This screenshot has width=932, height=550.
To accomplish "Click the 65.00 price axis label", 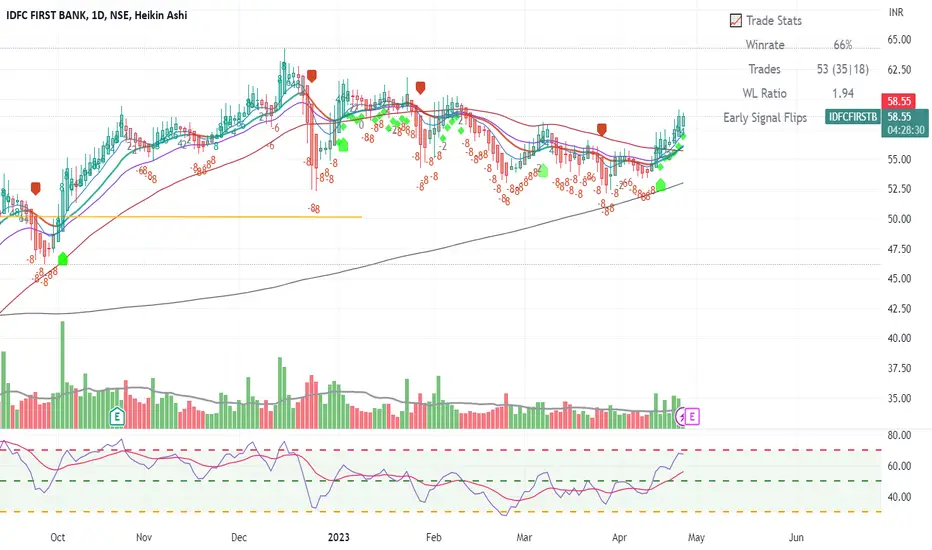I will pos(899,40).
